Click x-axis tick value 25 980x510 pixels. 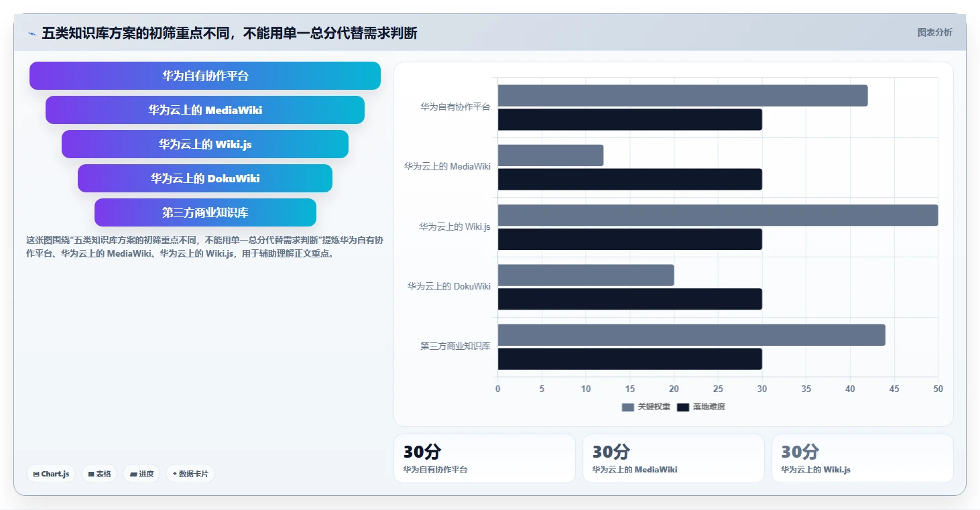pyautogui.click(x=718, y=389)
